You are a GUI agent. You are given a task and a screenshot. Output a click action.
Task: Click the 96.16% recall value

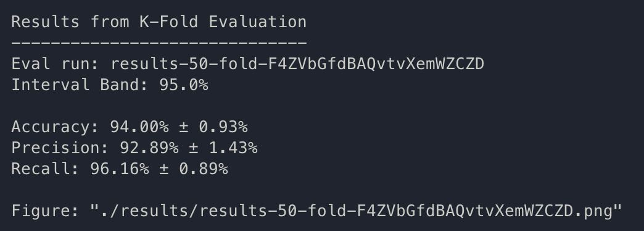pos(120,169)
